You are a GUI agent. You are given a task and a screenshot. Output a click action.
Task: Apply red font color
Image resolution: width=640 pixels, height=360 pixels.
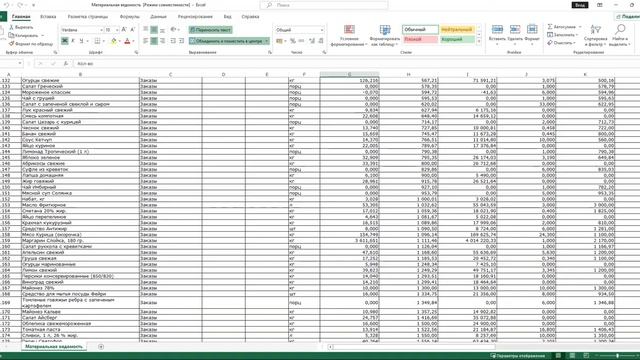click(127, 41)
